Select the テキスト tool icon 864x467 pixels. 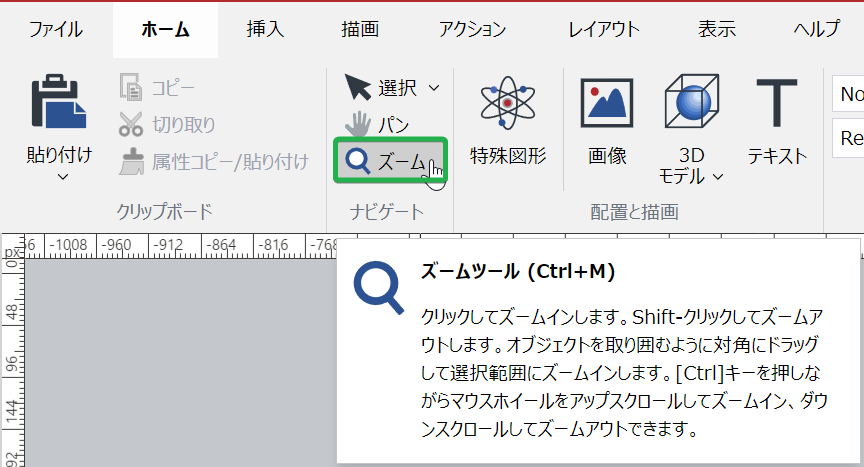tap(777, 103)
